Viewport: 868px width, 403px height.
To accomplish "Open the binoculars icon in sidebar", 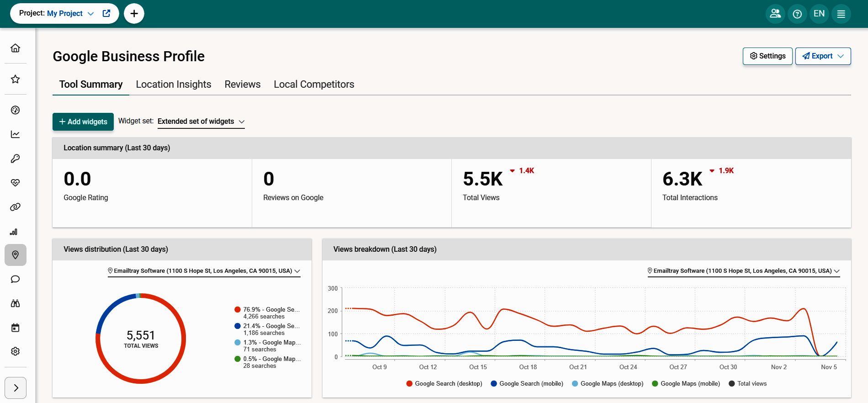I will [16, 303].
